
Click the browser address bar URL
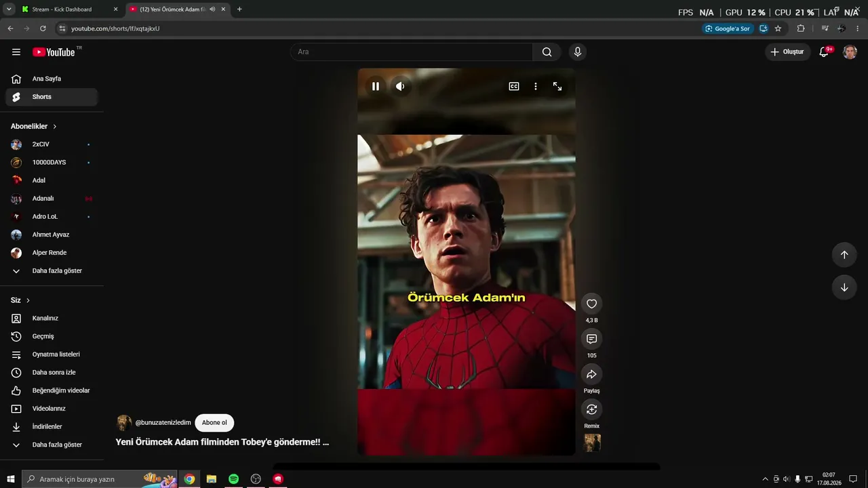point(115,28)
